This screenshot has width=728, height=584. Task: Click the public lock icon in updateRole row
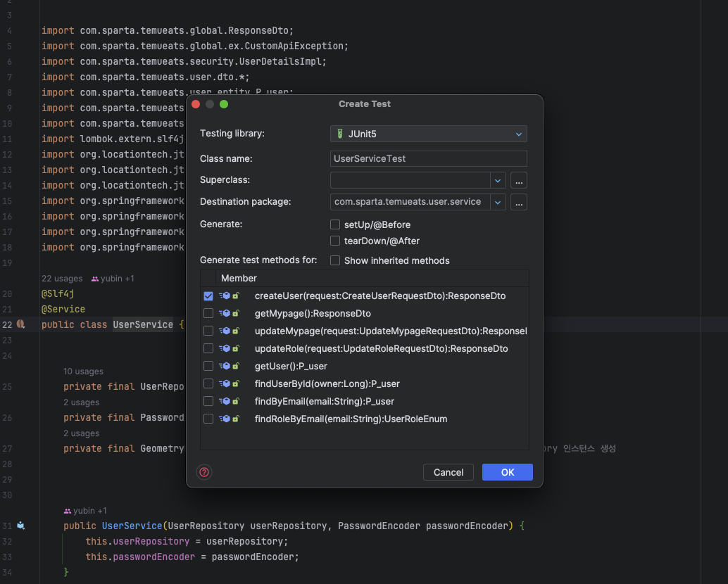click(x=236, y=348)
